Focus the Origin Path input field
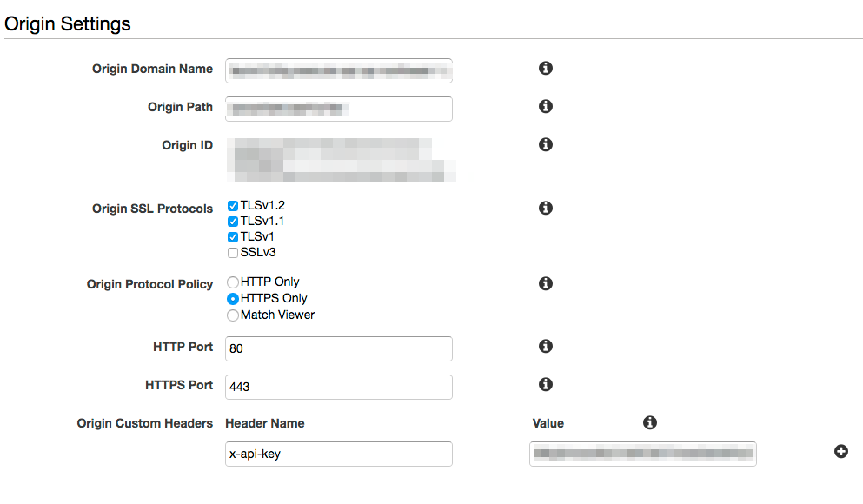Viewport: 863px width, 504px height. tap(338, 109)
